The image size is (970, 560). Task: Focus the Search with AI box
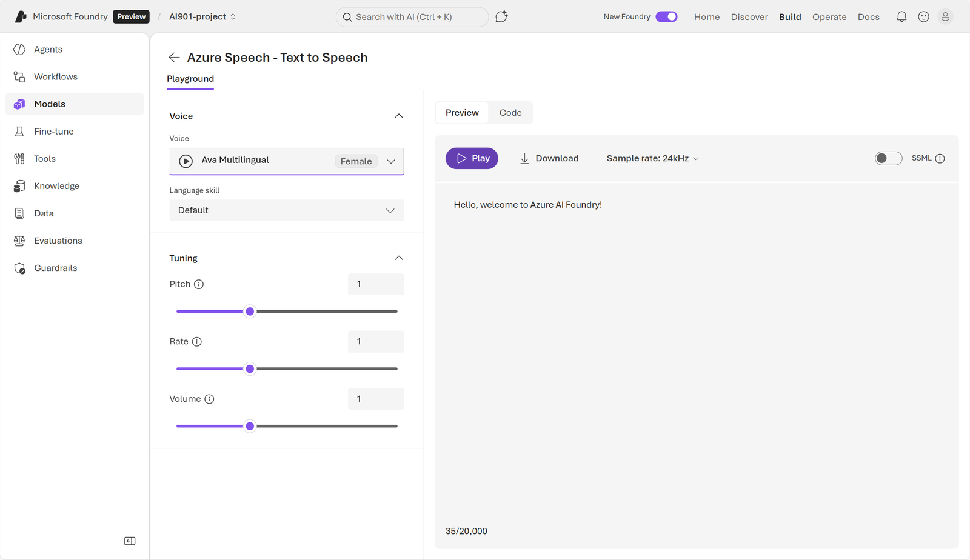tap(412, 17)
